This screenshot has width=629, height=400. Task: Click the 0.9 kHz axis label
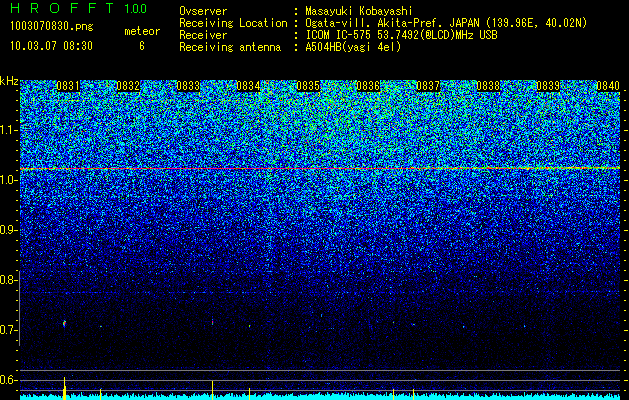[9, 230]
